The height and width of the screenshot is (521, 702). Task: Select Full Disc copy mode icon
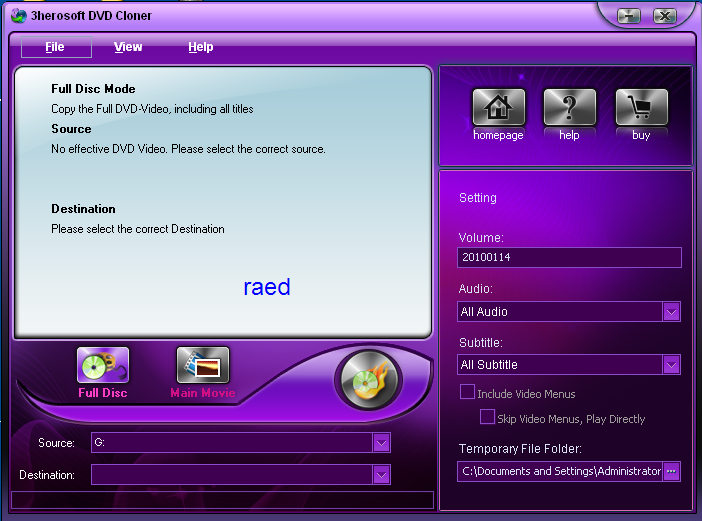tap(103, 366)
